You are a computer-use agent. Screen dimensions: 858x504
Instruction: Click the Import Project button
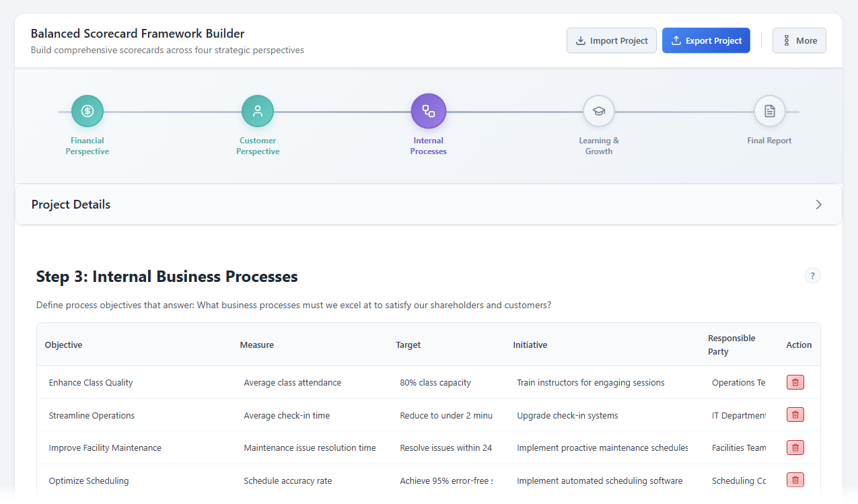click(611, 40)
